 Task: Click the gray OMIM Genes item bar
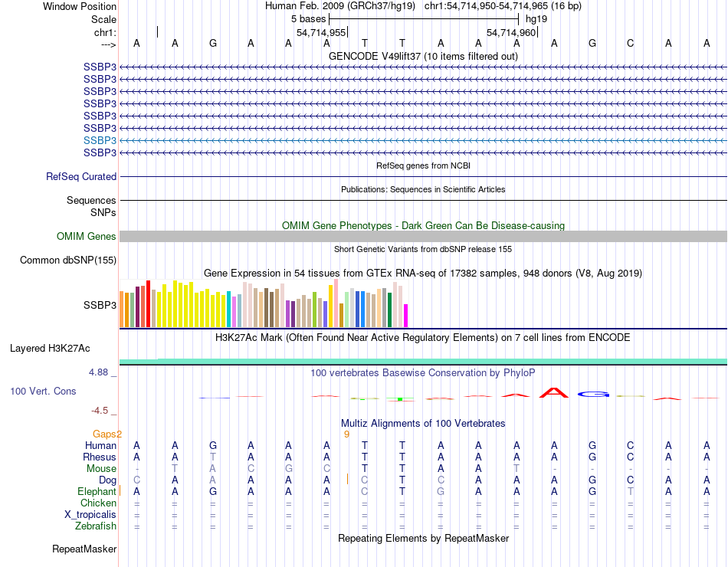tap(423, 236)
